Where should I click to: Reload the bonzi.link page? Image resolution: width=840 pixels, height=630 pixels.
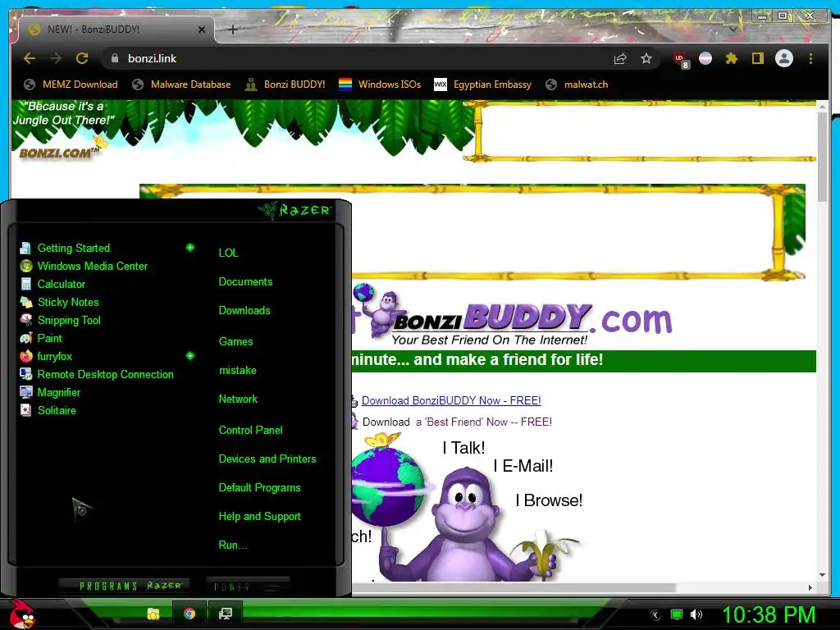coord(82,58)
